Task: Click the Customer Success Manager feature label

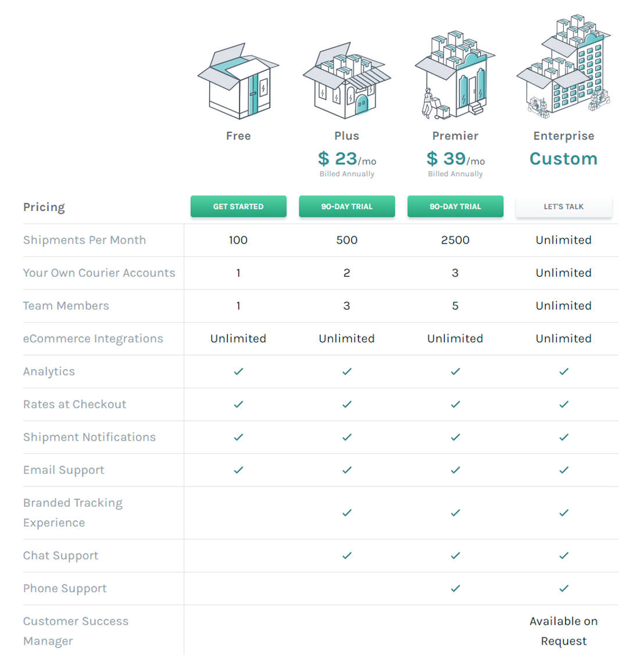Action: tap(76, 631)
